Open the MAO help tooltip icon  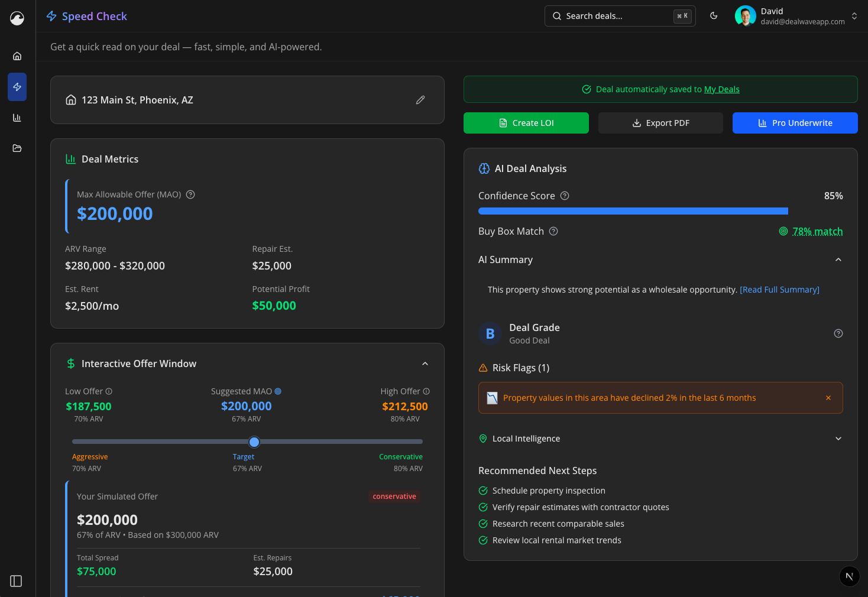[x=190, y=194]
